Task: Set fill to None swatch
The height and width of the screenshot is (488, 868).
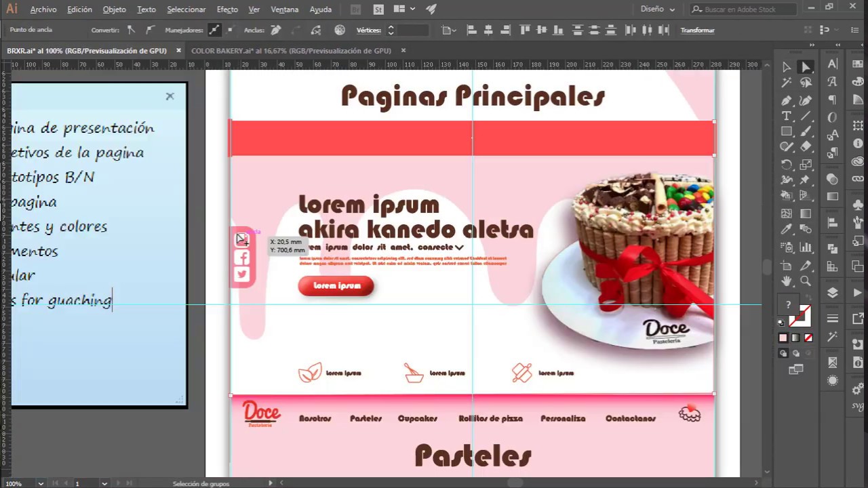Action: [808, 338]
